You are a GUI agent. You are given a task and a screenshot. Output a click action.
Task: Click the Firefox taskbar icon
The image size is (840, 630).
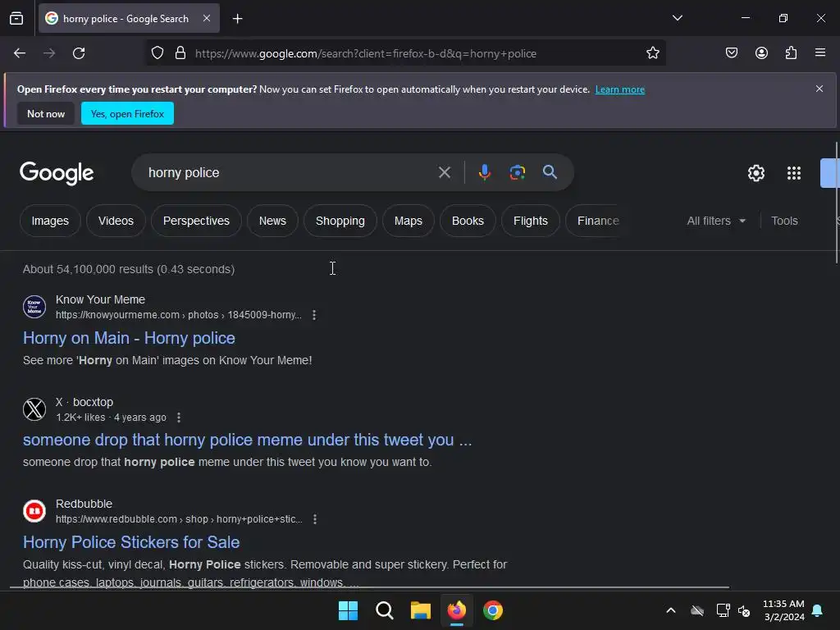coord(456,610)
